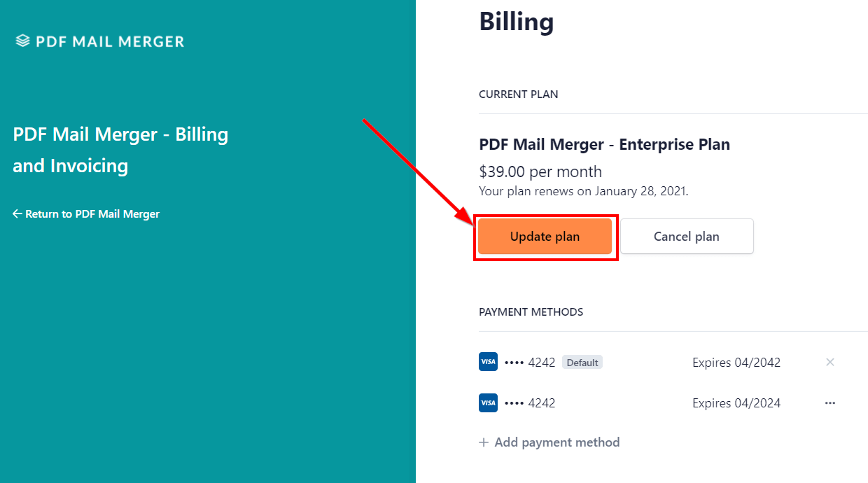Select the Add payment method link text
The width and height of the screenshot is (868, 483).
(556, 442)
